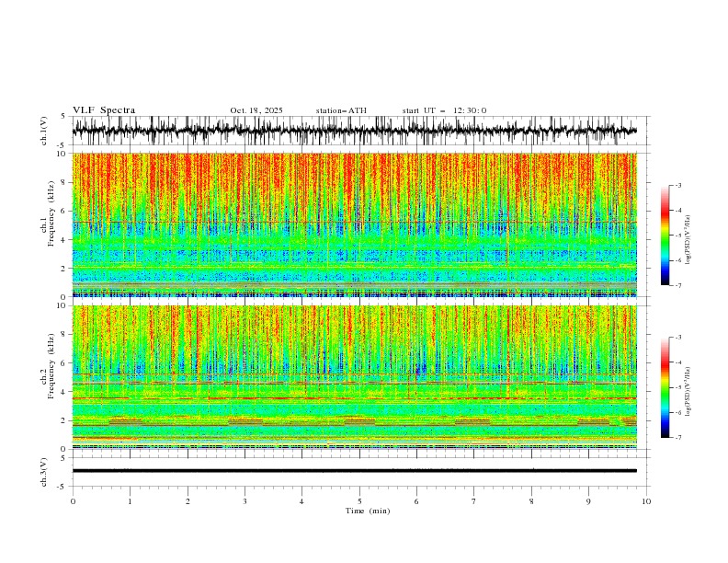Click the ch.3 flat waveform trace
This screenshot has height=563, width=728.
(x=354, y=471)
